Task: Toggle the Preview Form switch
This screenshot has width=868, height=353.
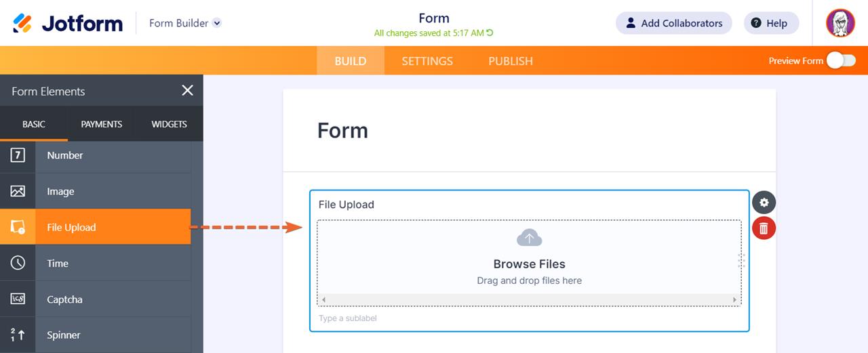Action: click(841, 60)
